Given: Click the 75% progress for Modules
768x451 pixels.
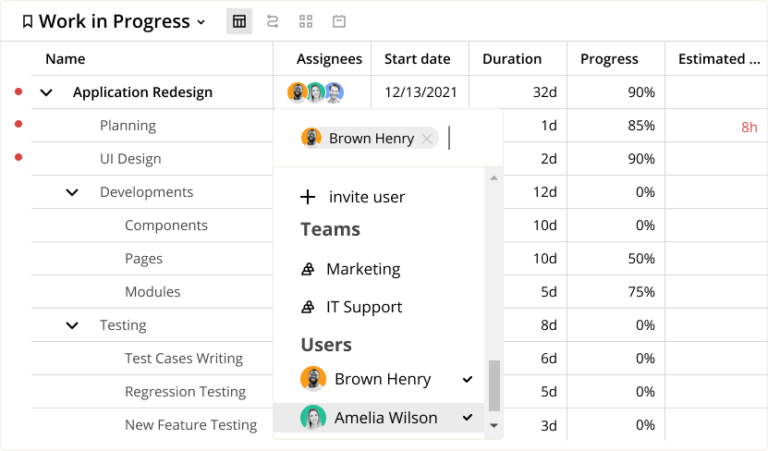Looking at the screenshot, I should [x=641, y=292].
